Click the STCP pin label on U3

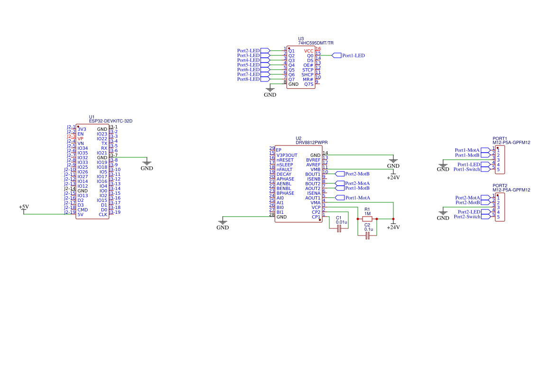308,70
